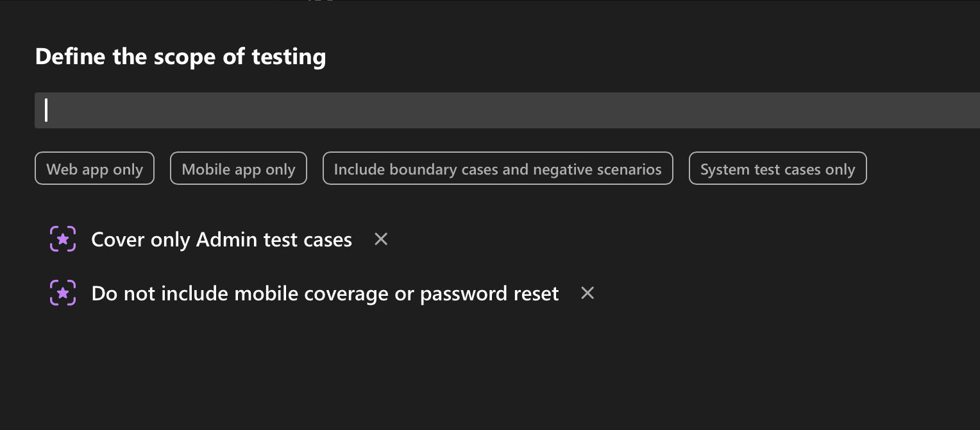Viewport: 980px width, 430px height.
Task: Click the purple star icon on the first scope row
Action: click(63, 239)
